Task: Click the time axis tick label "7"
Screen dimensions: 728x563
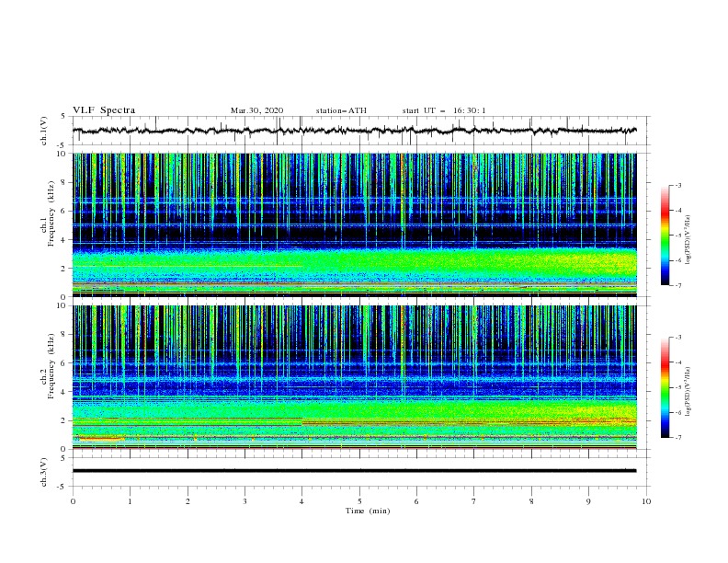Action: point(474,501)
